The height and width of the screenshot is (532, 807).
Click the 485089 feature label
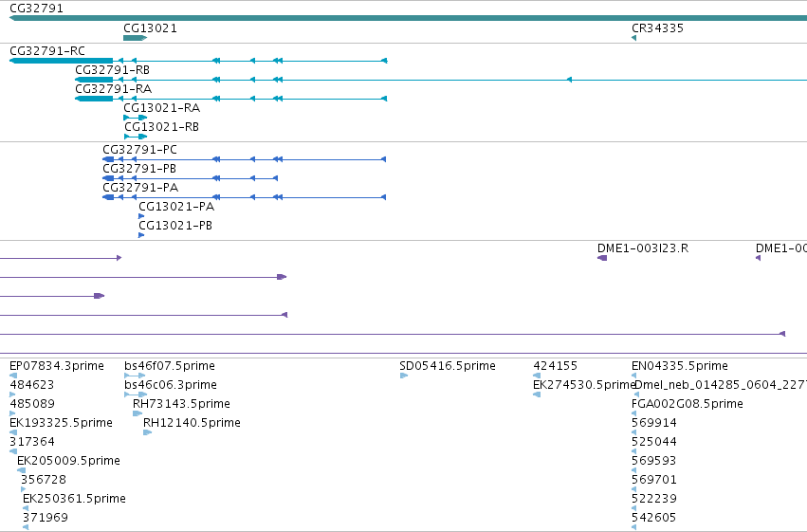pos(32,403)
